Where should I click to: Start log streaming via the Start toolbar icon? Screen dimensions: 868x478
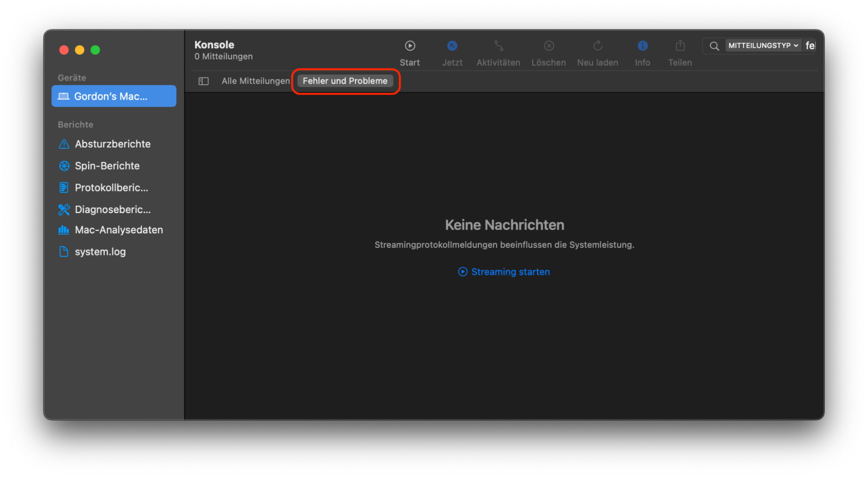409,46
